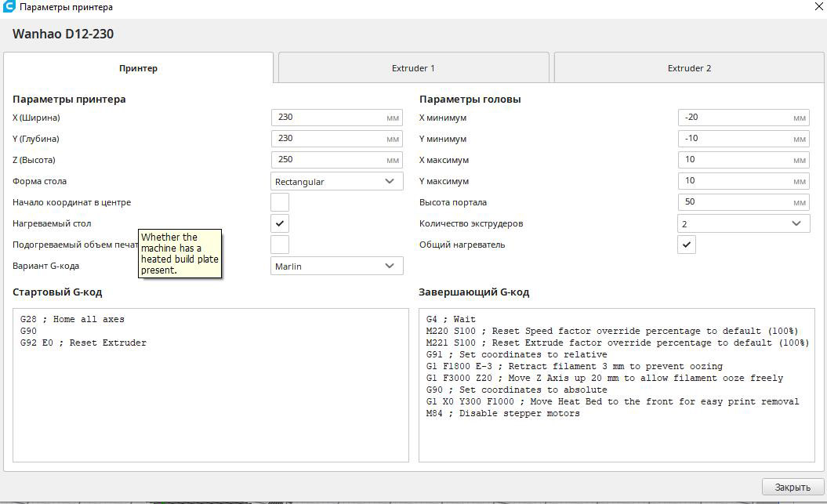Focus the Z (Высота) height field

point(328,160)
